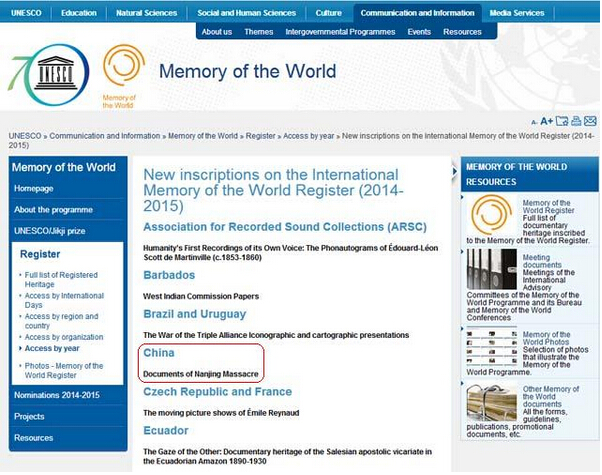Open Resources in the top submenu

(x=462, y=32)
